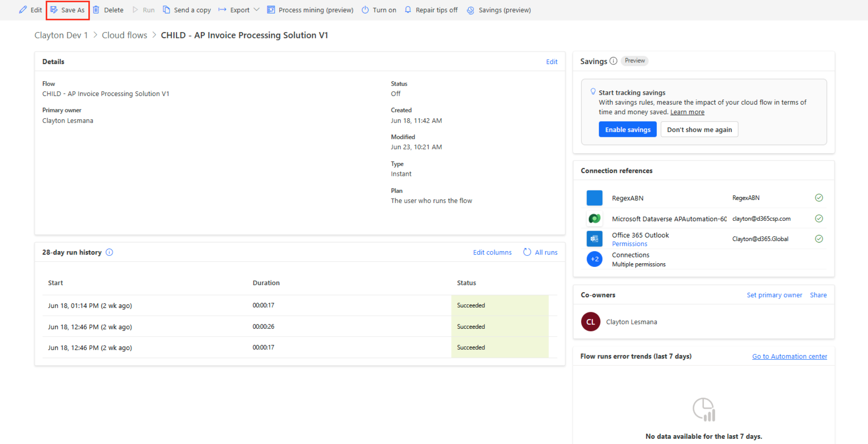Open All runs link
This screenshot has height=444, width=868.
pyautogui.click(x=546, y=252)
